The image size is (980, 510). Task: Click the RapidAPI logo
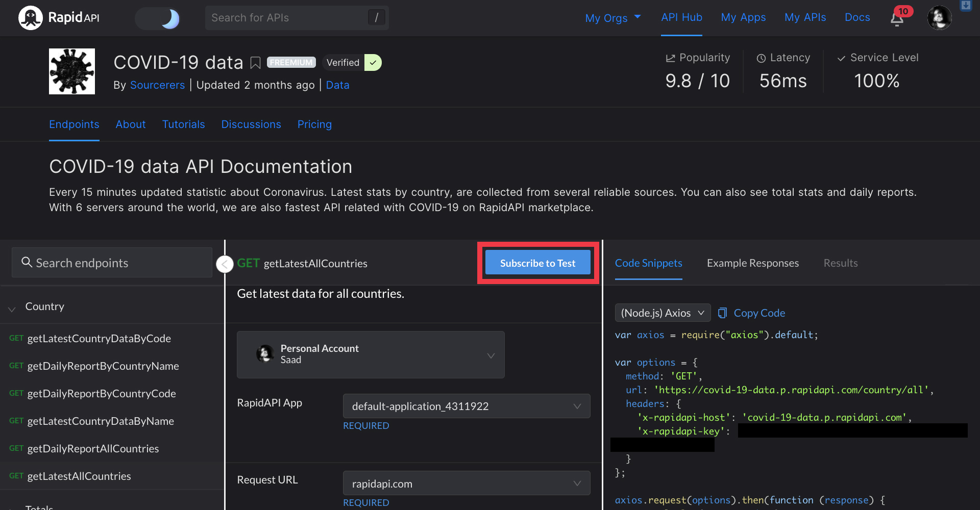coord(59,18)
